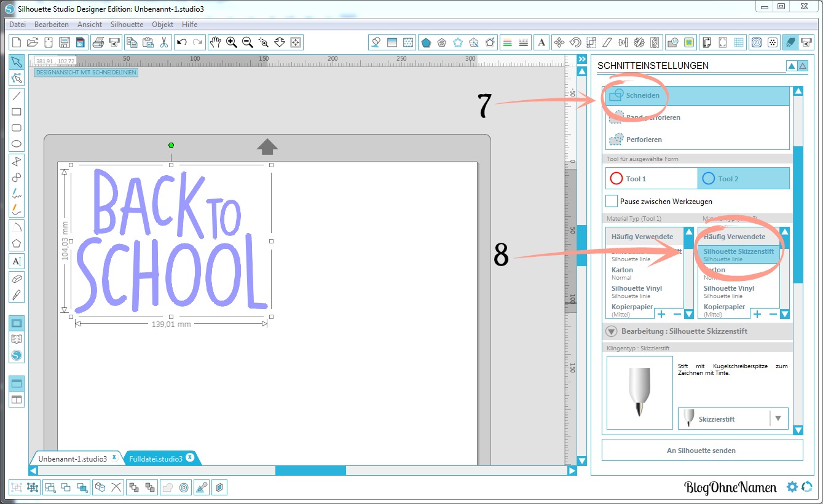Open the Skizzierstift blade type dropdown

[x=778, y=419]
